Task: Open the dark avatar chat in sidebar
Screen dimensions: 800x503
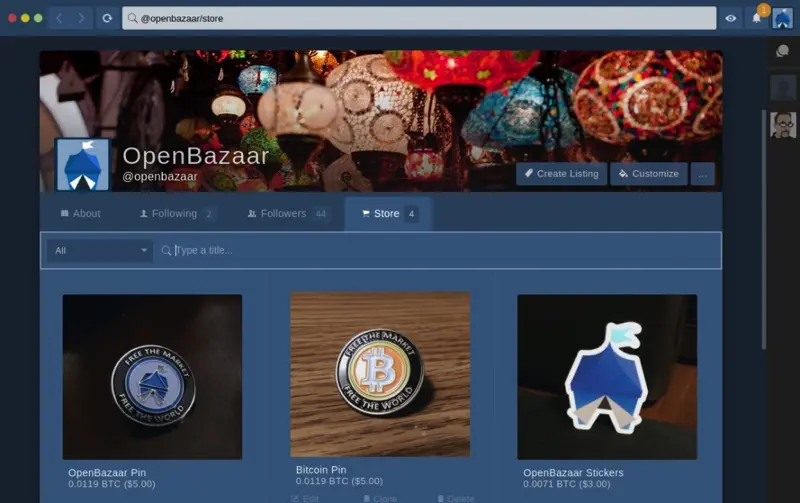Action: pyautogui.click(x=783, y=88)
